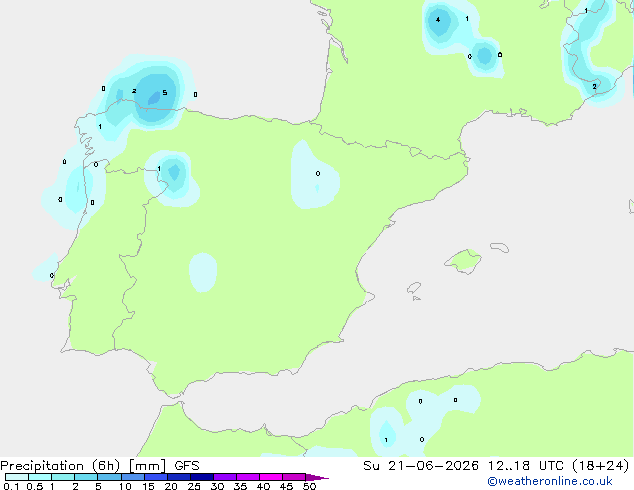Pick the 15–20 mm blue legend swatch
Image resolution: width=634 pixels, height=490 pixels.
click(x=156, y=477)
